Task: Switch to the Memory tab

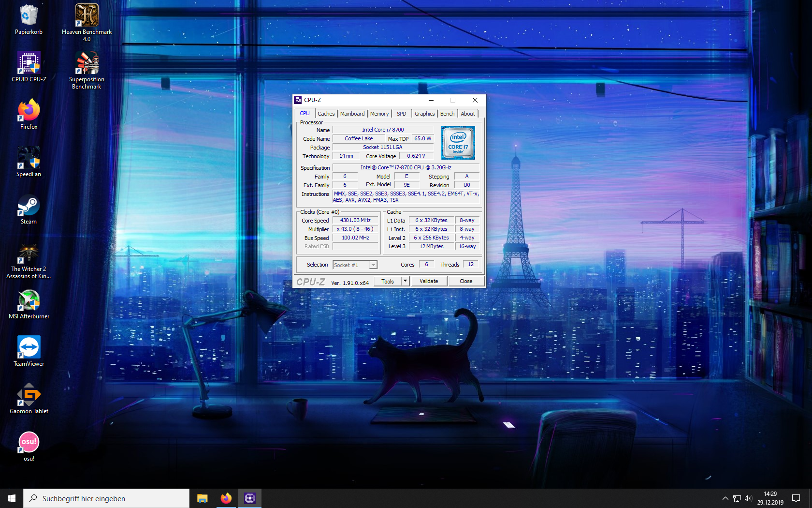Action: coord(379,114)
